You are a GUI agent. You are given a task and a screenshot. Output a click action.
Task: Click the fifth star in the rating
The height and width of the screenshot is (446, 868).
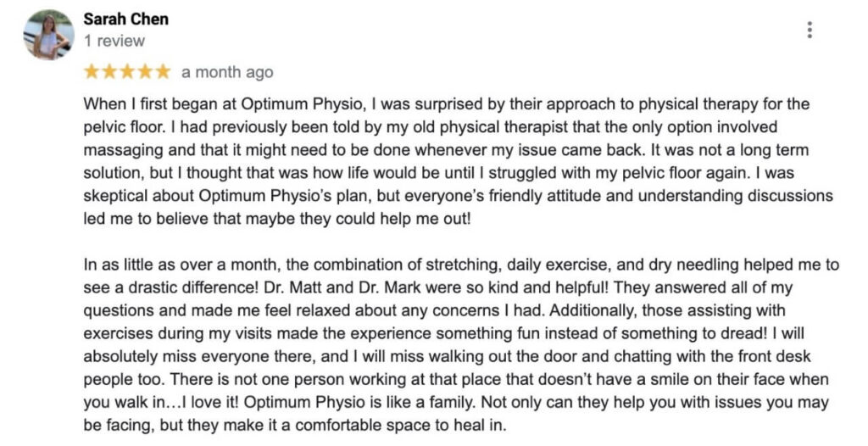click(x=163, y=72)
